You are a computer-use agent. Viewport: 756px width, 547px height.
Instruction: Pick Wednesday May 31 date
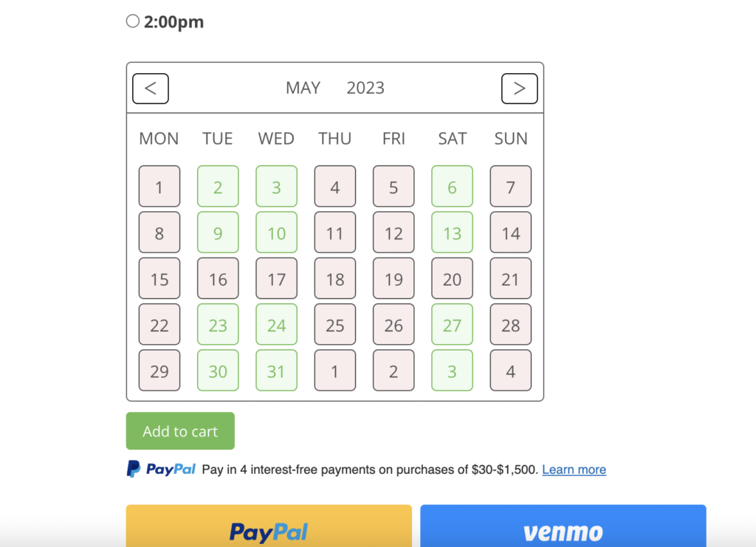276,371
